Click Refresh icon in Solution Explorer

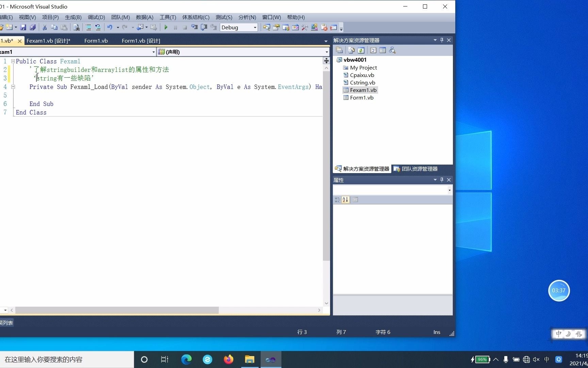pos(361,50)
